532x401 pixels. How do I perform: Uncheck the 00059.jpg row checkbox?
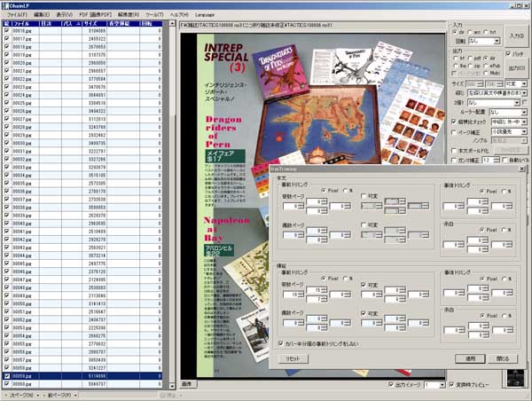click(x=6, y=376)
